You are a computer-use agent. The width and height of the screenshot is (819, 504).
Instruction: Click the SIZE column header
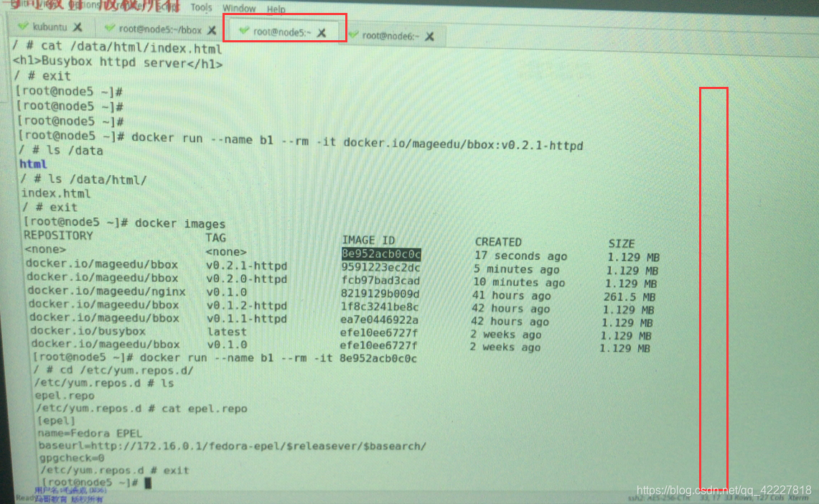pyautogui.click(x=621, y=243)
